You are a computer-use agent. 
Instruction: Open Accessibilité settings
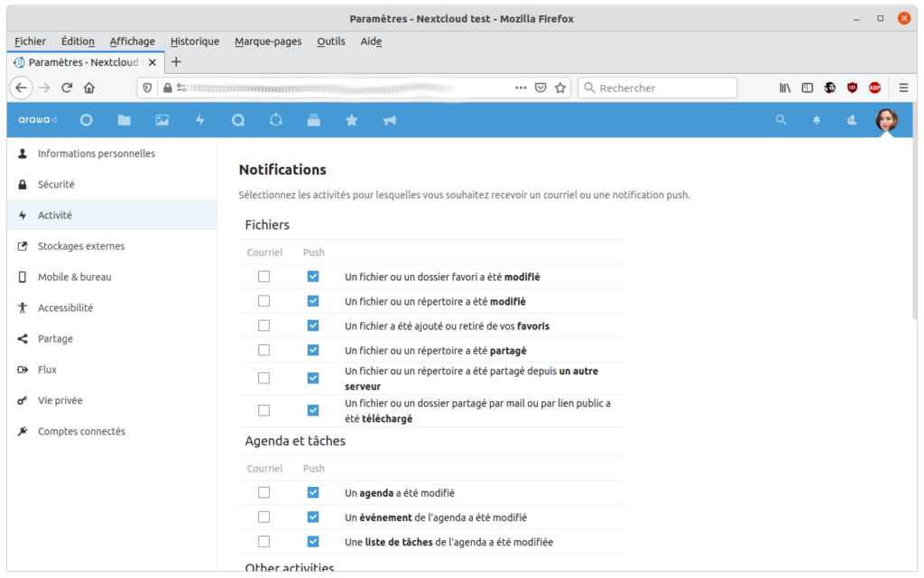pos(112,307)
